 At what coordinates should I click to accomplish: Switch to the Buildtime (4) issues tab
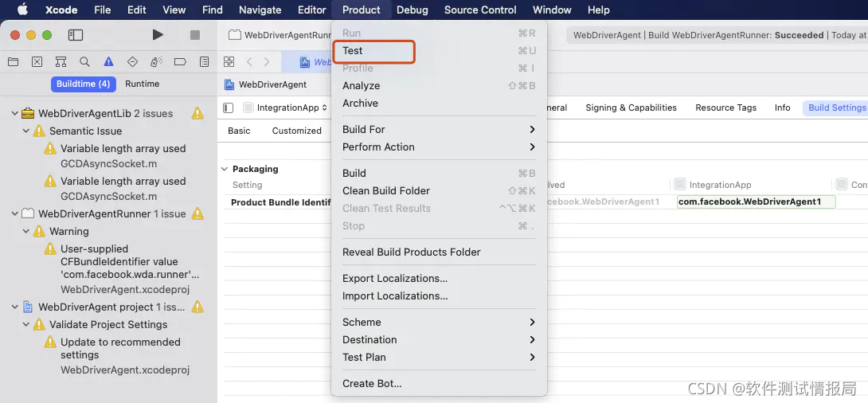click(84, 84)
